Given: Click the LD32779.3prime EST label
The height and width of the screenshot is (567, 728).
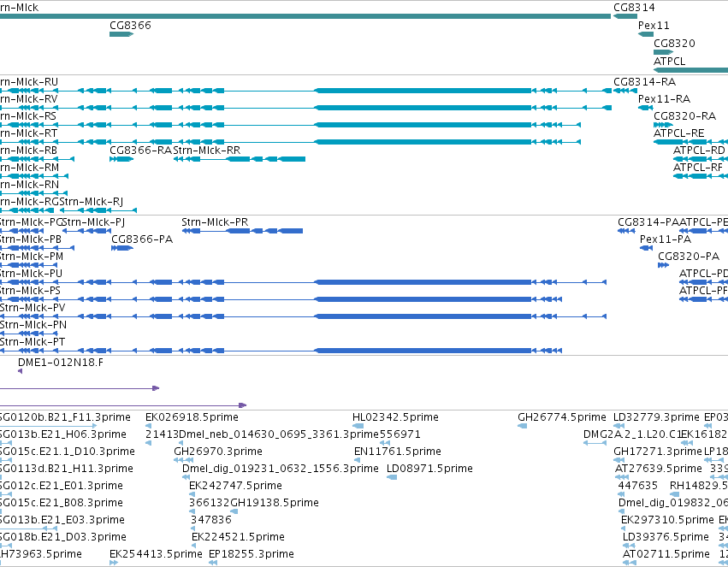Looking at the screenshot, I should (x=656, y=417).
